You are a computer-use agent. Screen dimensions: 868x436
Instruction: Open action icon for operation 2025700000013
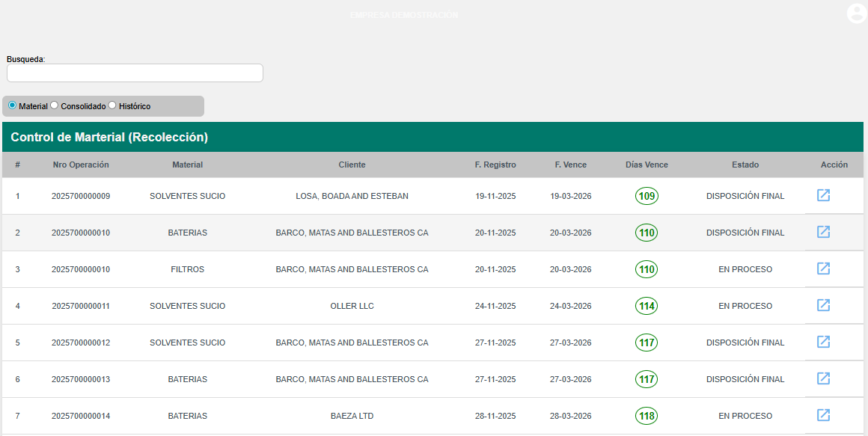pyautogui.click(x=823, y=378)
